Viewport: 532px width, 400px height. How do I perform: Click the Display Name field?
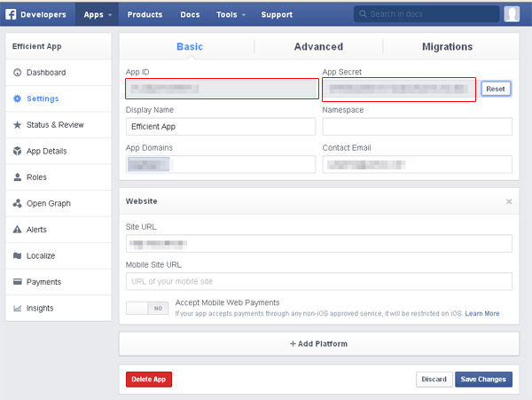click(221, 127)
